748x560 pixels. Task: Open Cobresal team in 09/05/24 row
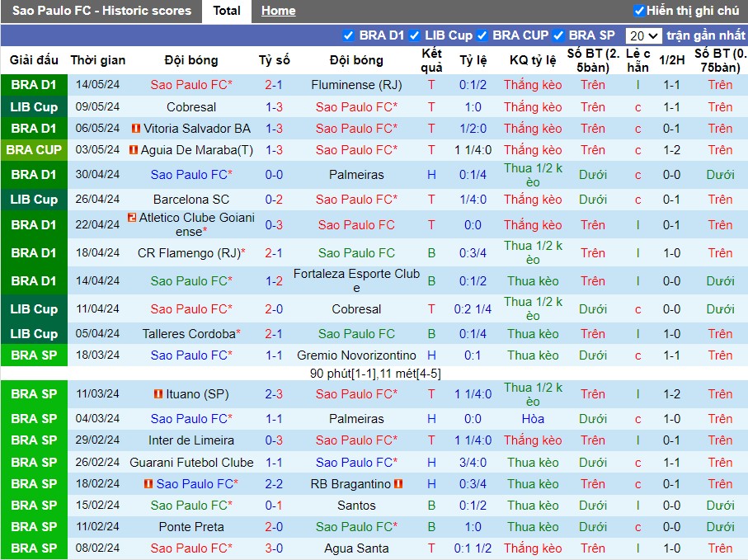pos(191,107)
